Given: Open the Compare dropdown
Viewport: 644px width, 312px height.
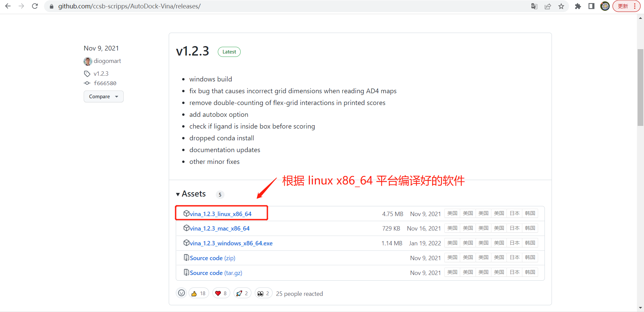Looking at the screenshot, I should (x=104, y=97).
